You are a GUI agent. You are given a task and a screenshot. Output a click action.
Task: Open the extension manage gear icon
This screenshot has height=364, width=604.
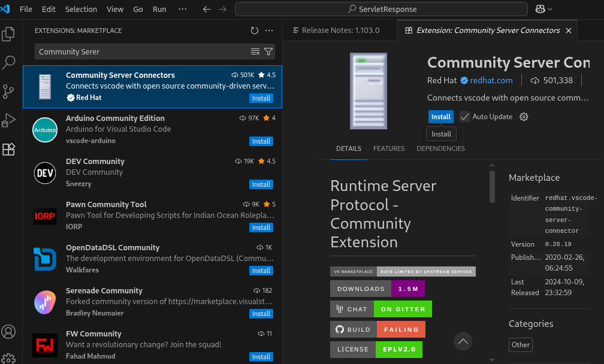pyautogui.click(x=524, y=117)
